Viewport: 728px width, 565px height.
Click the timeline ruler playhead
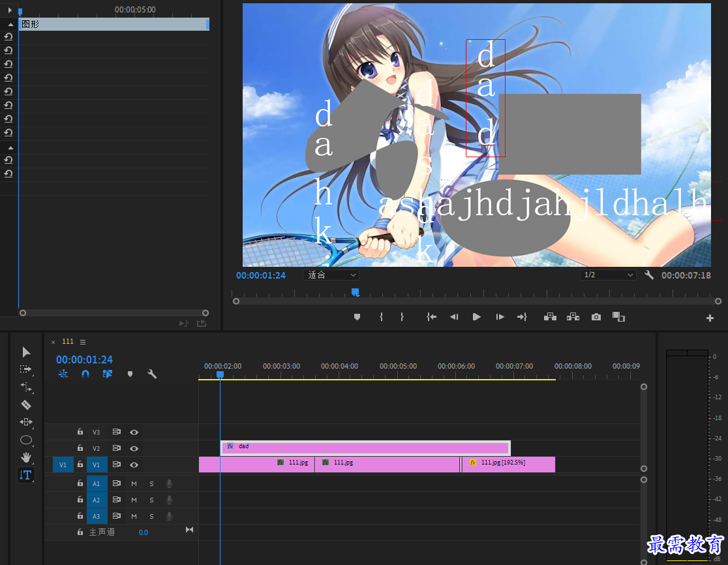point(220,374)
